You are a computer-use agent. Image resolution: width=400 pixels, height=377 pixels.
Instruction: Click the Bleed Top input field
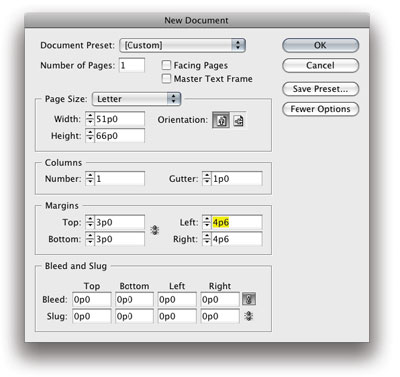(x=92, y=299)
